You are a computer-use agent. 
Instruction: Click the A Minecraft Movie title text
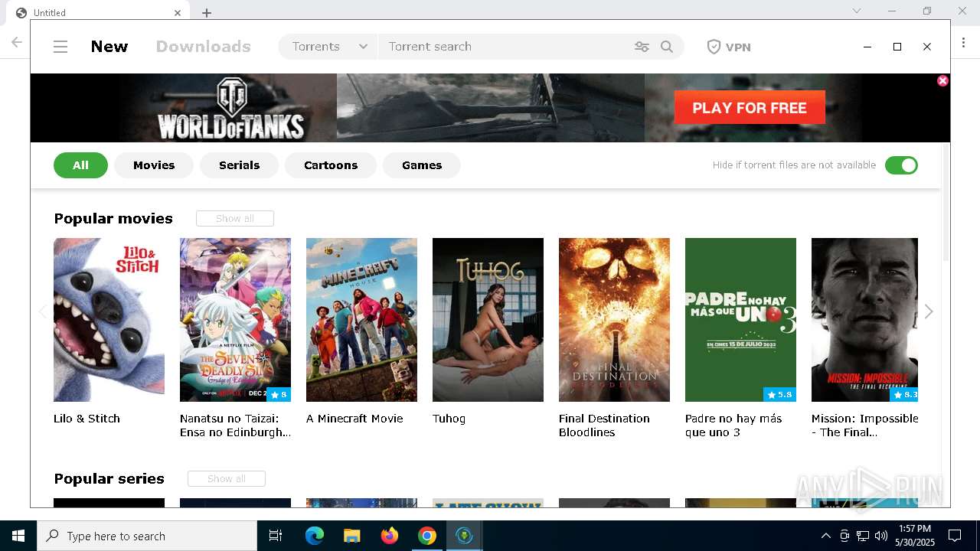pyautogui.click(x=354, y=419)
